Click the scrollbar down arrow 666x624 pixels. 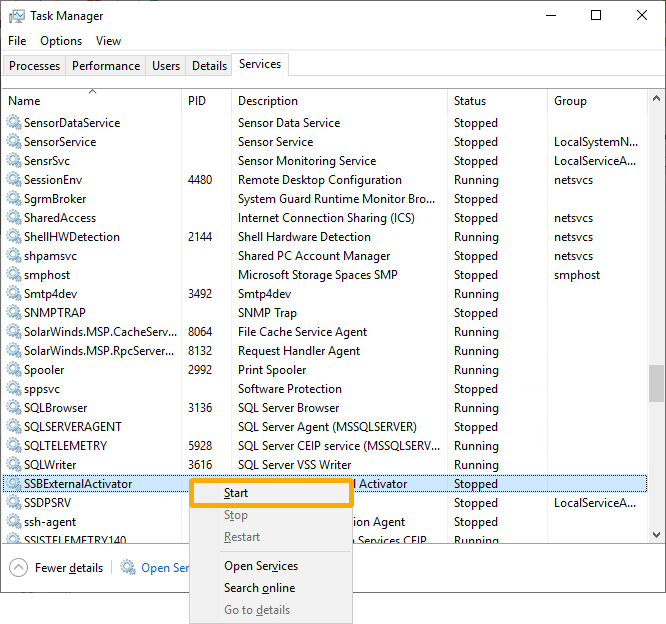[x=656, y=534]
